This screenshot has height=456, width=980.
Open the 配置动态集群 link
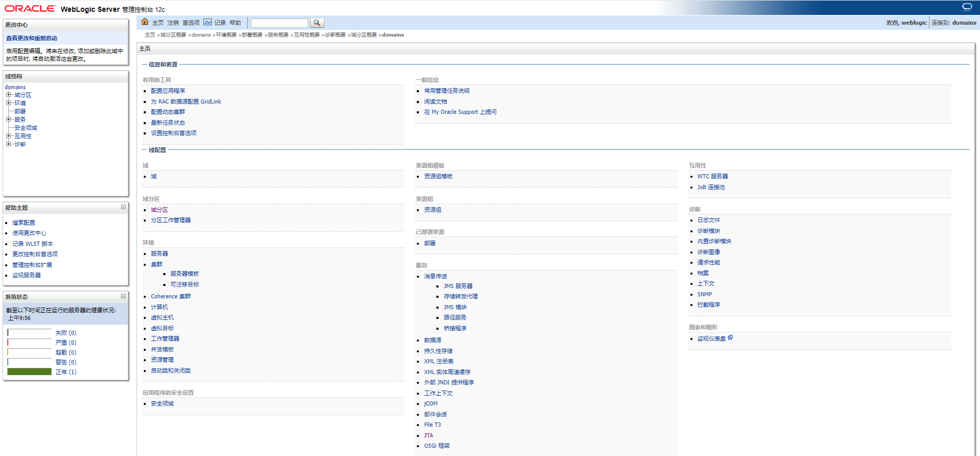[168, 112]
